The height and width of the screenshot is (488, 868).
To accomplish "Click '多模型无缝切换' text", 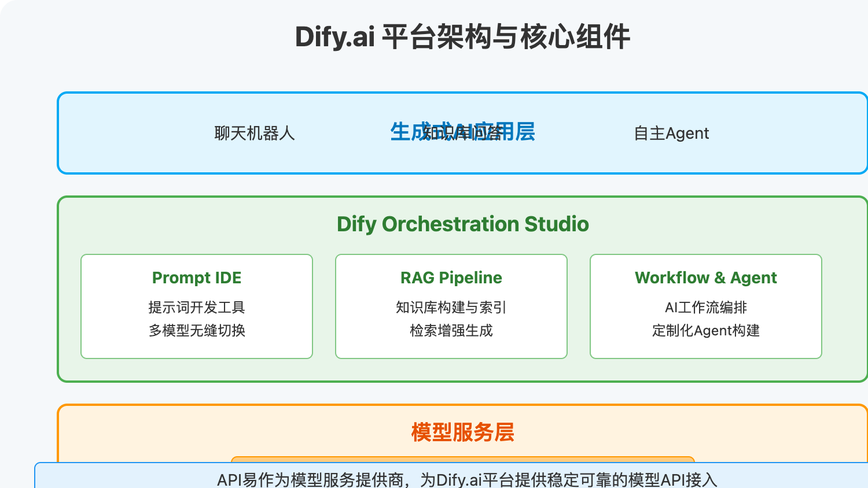I will point(197,331).
